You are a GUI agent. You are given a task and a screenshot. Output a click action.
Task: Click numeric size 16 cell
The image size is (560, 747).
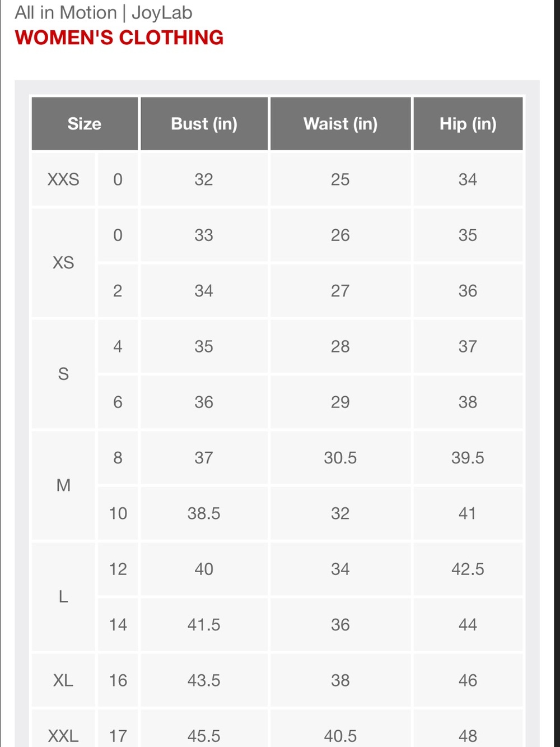[x=118, y=680]
